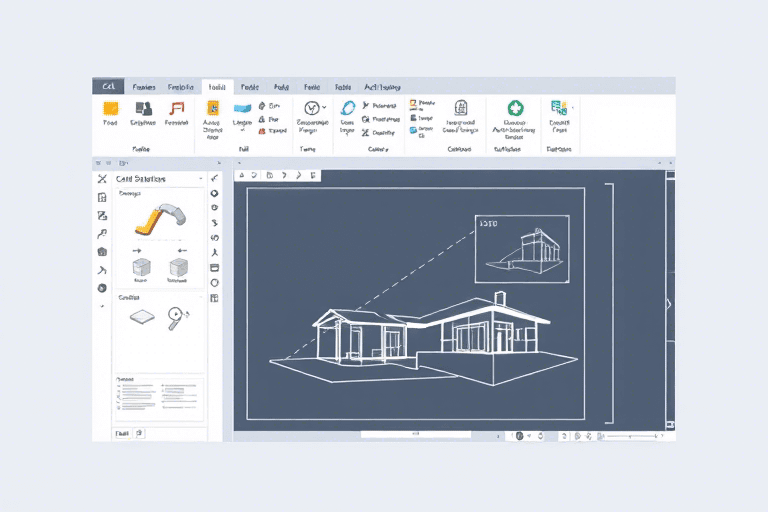Click the magnifying glass icon in side panel
Screen dimensions: 768x512
[x=177, y=316]
